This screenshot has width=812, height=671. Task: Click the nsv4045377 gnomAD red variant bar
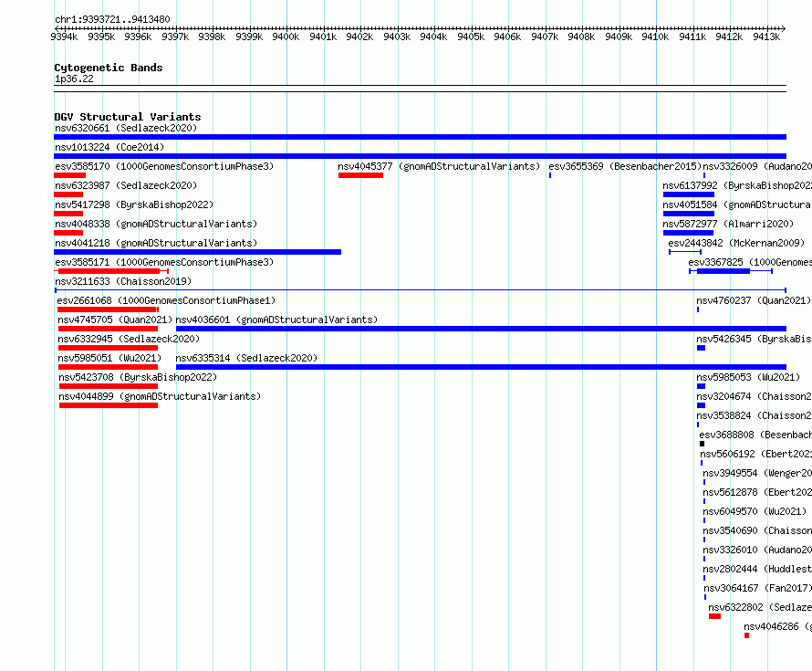pos(360,175)
